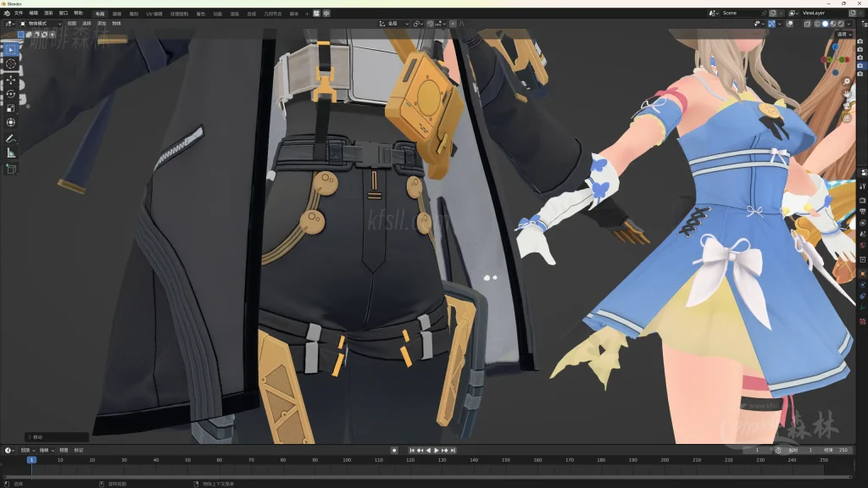Choose the Add Cube tool
This screenshot has width=868, height=488.
pos(10,169)
